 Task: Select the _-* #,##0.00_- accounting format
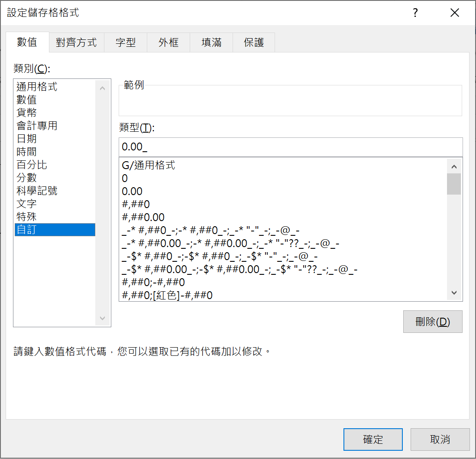[x=283, y=243]
